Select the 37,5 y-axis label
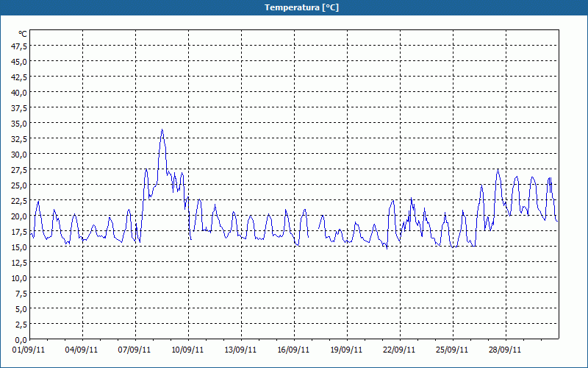Screen dimensions: 588x368 (x=19, y=108)
